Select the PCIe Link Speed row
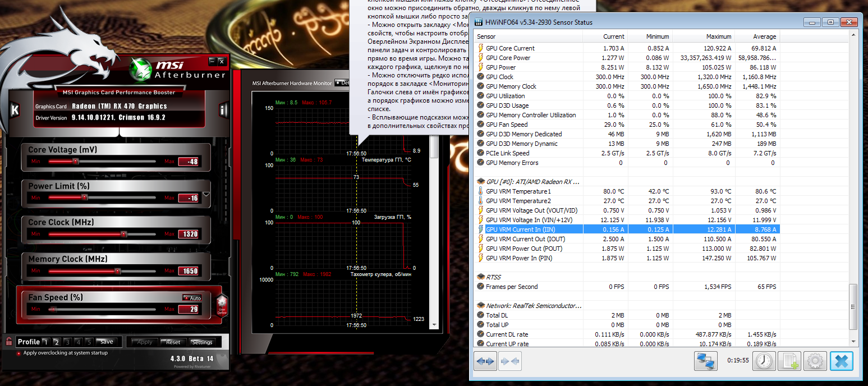 coord(627,153)
